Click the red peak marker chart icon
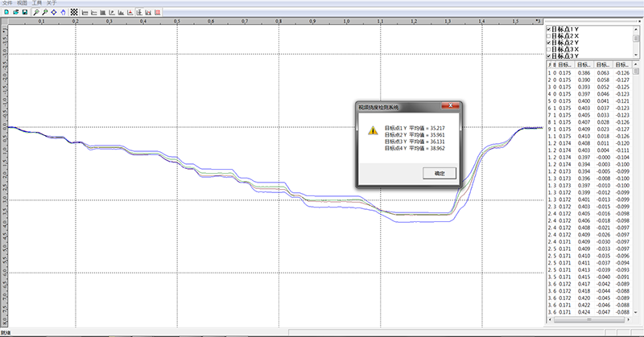The width and height of the screenshot is (644, 337). tap(130, 12)
